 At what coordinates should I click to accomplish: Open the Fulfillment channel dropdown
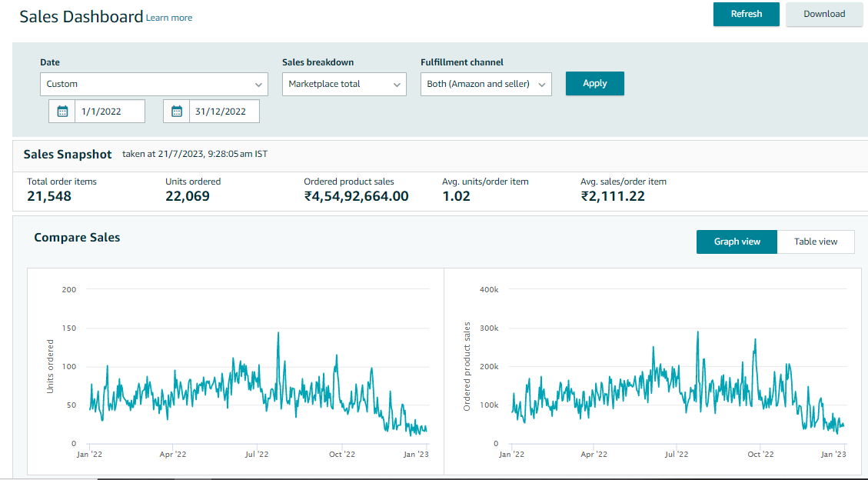[485, 84]
